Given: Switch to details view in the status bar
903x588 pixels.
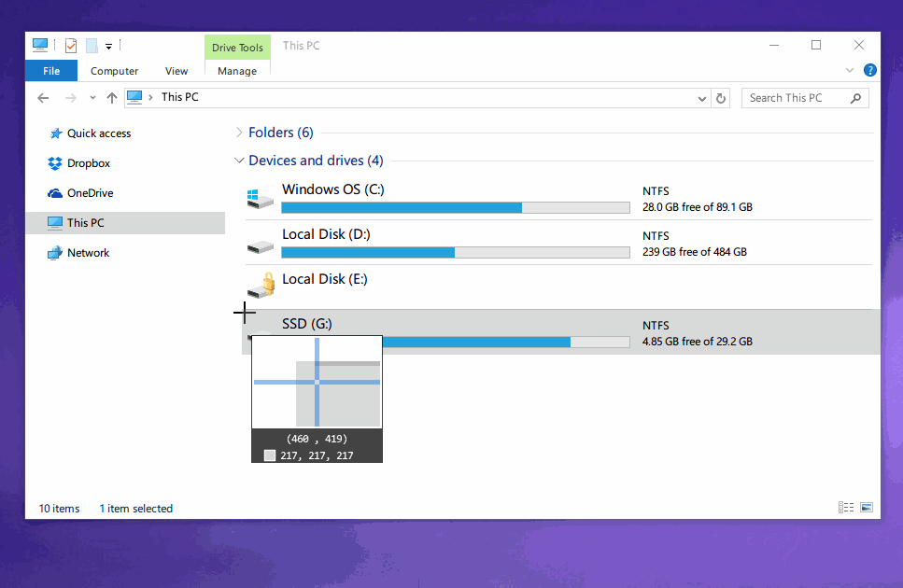Looking at the screenshot, I should (846, 507).
